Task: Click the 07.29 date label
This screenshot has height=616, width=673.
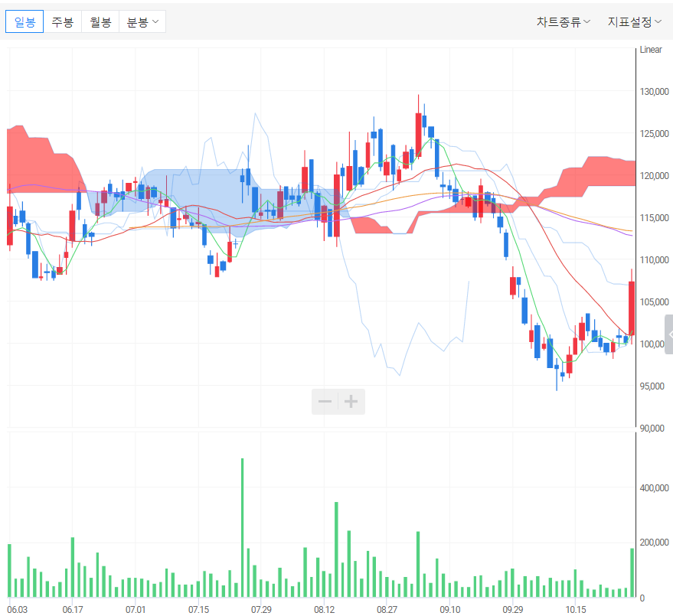Action: (x=261, y=609)
